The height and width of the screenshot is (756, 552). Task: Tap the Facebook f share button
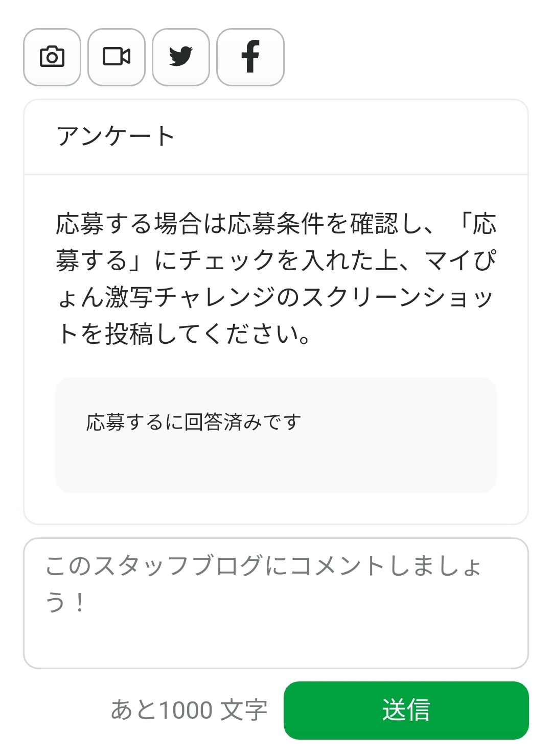[250, 57]
